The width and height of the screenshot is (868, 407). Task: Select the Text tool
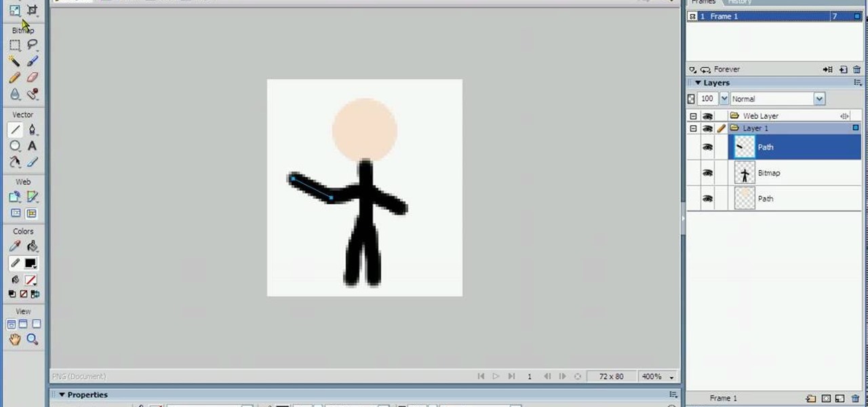(x=32, y=146)
